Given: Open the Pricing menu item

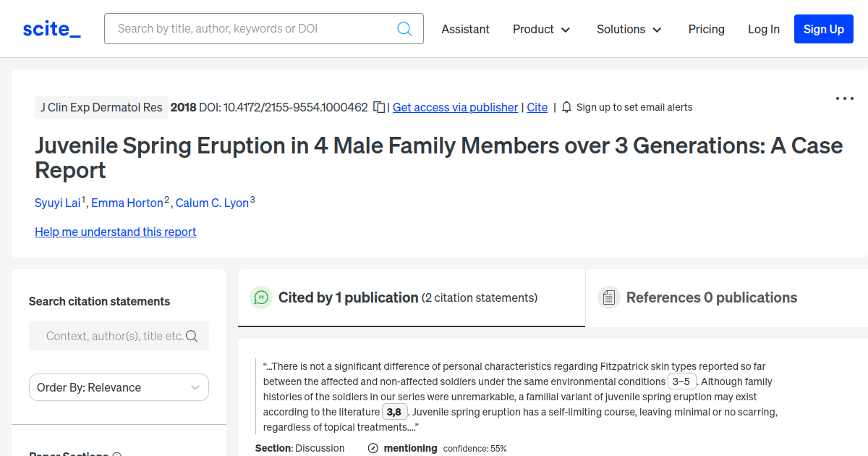Looking at the screenshot, I should tap(706, 30).
